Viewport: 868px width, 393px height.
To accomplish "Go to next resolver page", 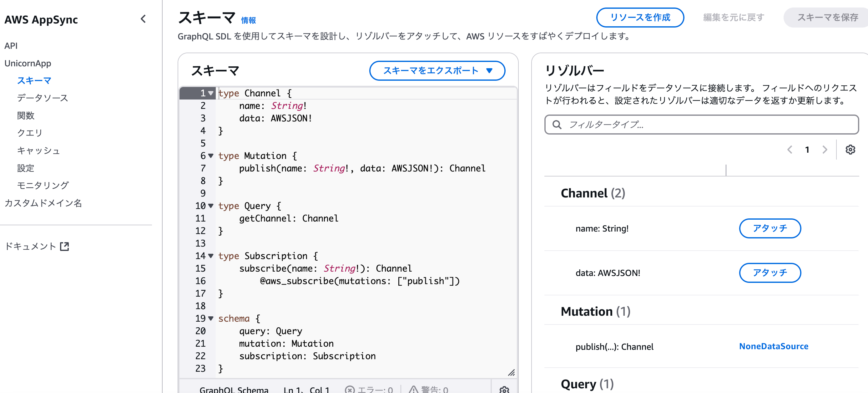I will (825, 150).
